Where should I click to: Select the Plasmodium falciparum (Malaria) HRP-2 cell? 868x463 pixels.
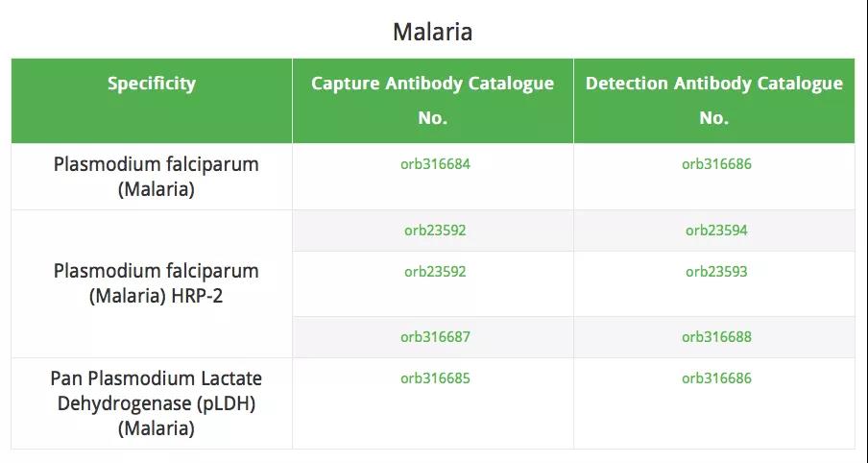156,283
